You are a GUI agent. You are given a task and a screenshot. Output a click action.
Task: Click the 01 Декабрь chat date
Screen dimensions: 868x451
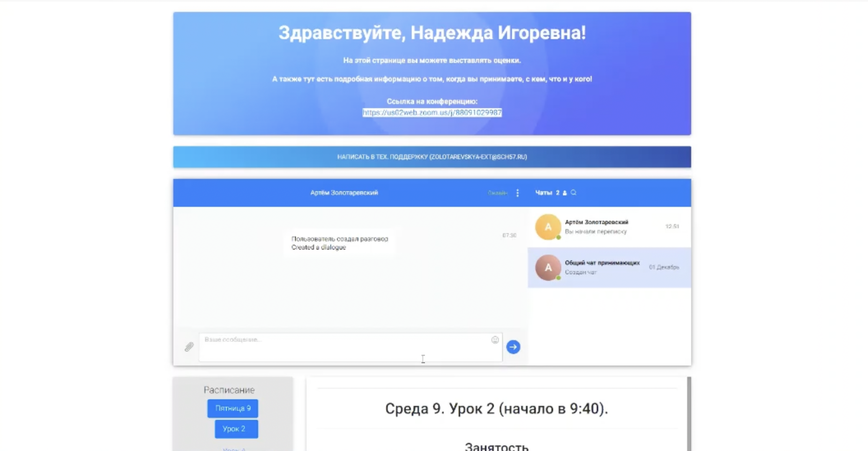tap(664, 267)
